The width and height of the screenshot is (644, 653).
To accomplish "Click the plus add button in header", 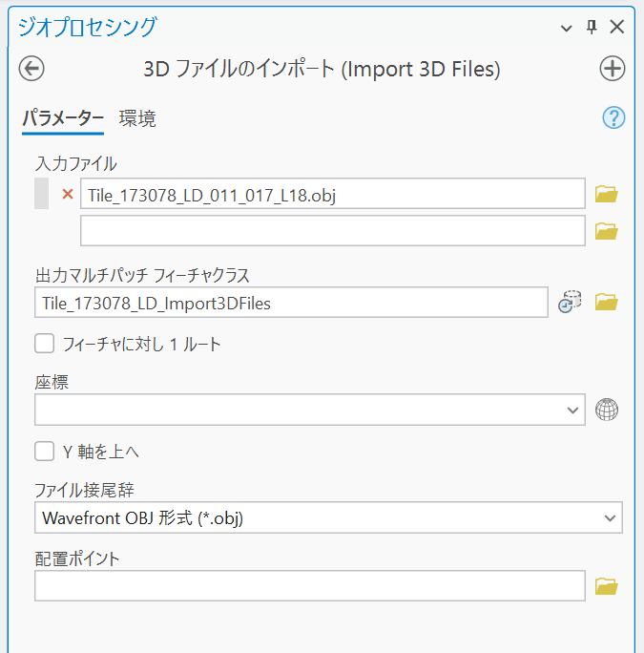I will pos(612,69).
